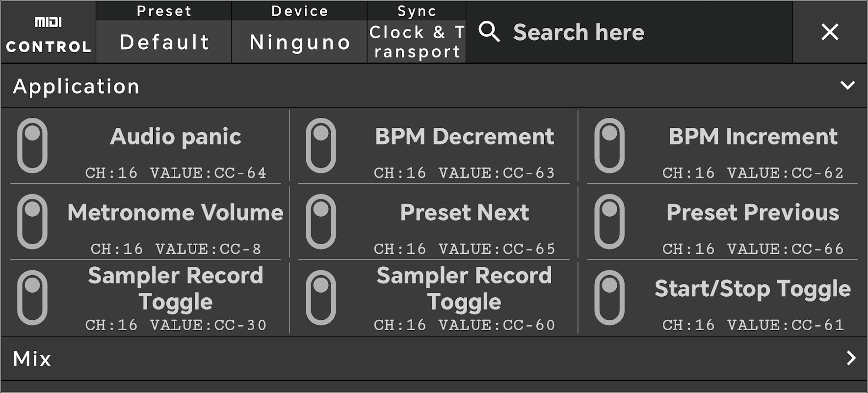The height and width of the screenshot is (393, 868).
Task: Open the Device selector showing Ninguno
Action: click(299, 42)
